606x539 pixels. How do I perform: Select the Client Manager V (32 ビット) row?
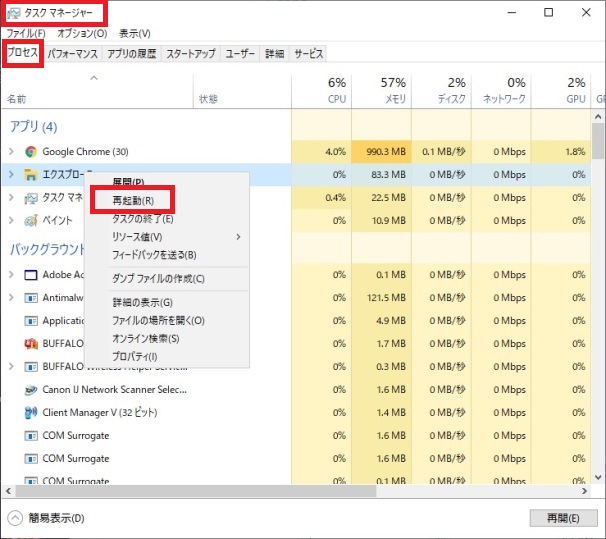point(296,413)
